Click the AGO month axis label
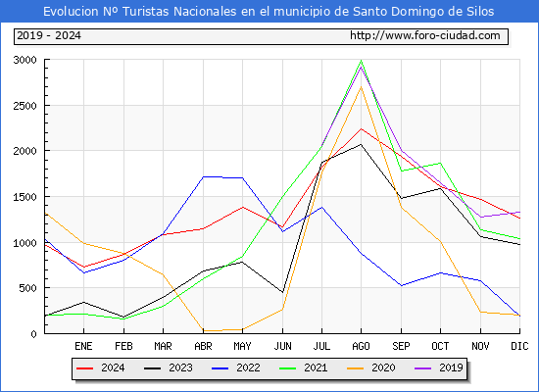Screen dimensions: 539x392 point(361,346)
